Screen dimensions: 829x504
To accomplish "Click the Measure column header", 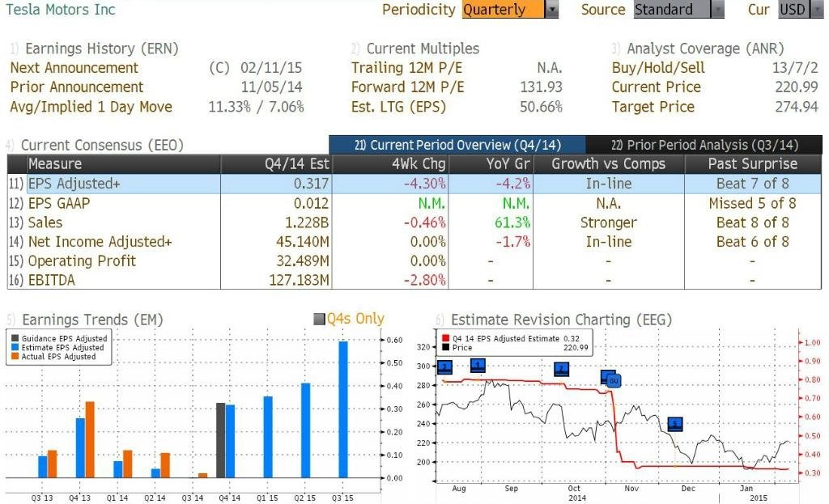I will 124,163.
